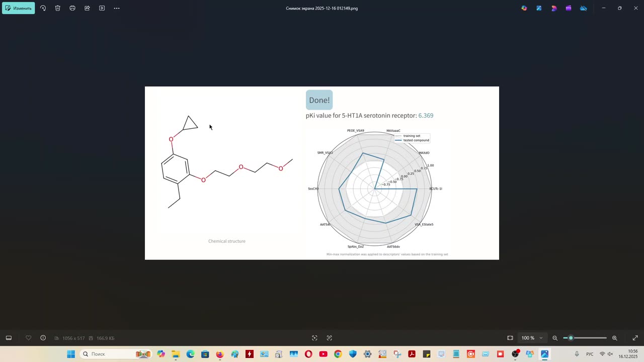Viewport: 644px width, 362px height.
Task: Click the zoom in magnifier icon
Action: click(x=614, y=338)
